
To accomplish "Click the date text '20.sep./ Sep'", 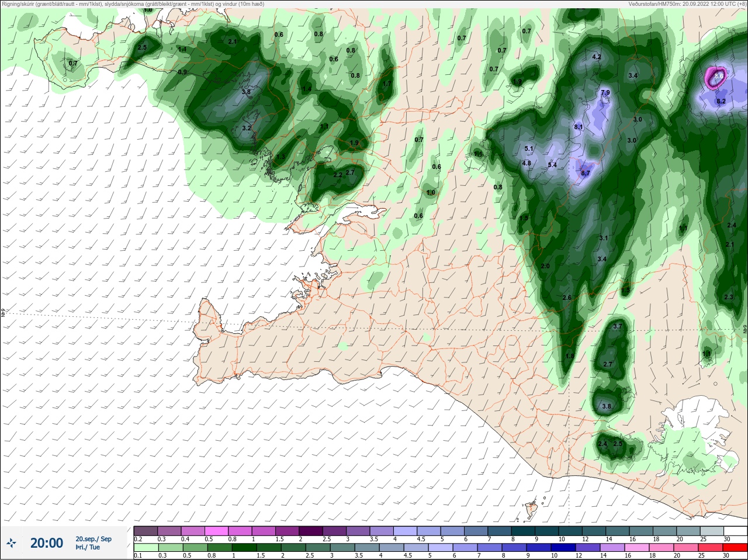I will 93,538.
